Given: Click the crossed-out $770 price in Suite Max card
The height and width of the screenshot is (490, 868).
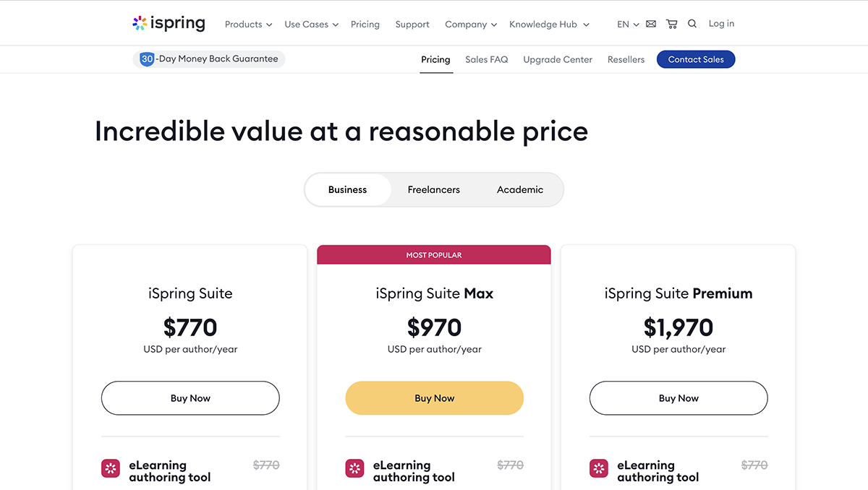Looking at the screenshot, I should point(510,465).
